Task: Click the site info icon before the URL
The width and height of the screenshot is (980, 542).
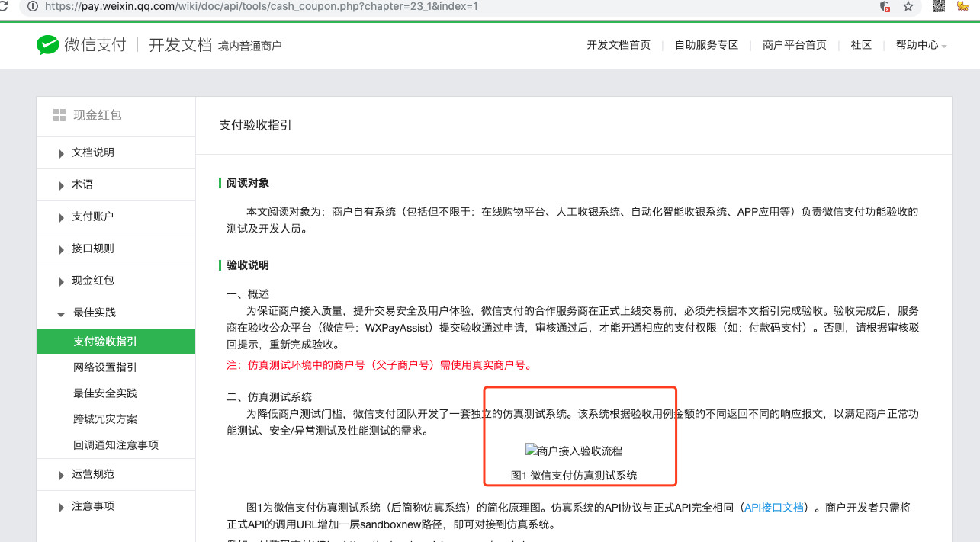Action: click(x=33, y=6)
